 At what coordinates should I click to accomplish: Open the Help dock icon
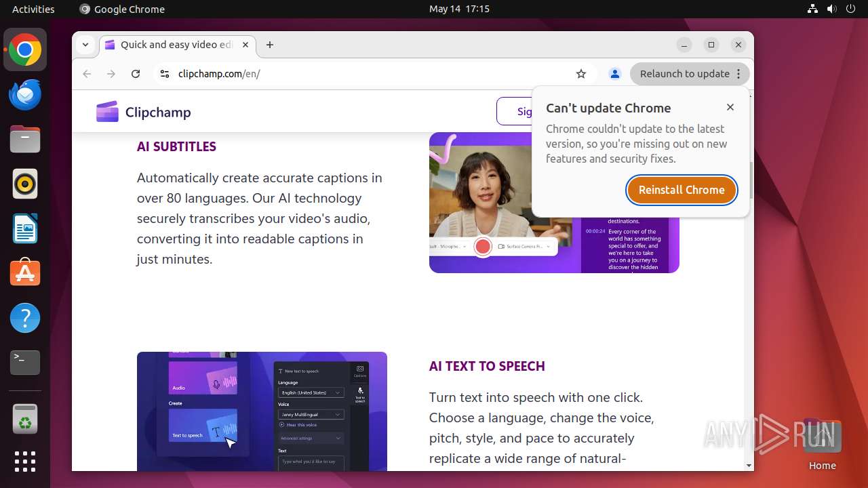click(x=25, y=318)
